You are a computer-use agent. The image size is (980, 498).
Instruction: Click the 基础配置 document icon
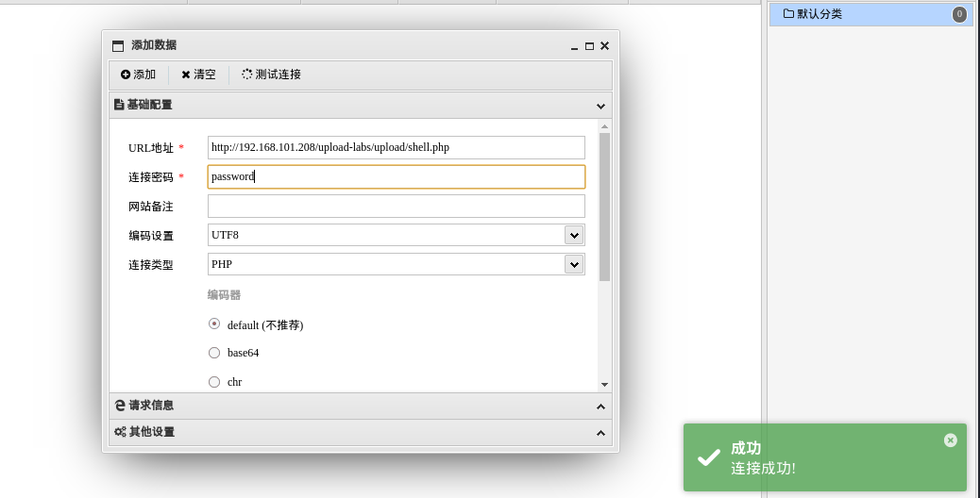point(119,105)
